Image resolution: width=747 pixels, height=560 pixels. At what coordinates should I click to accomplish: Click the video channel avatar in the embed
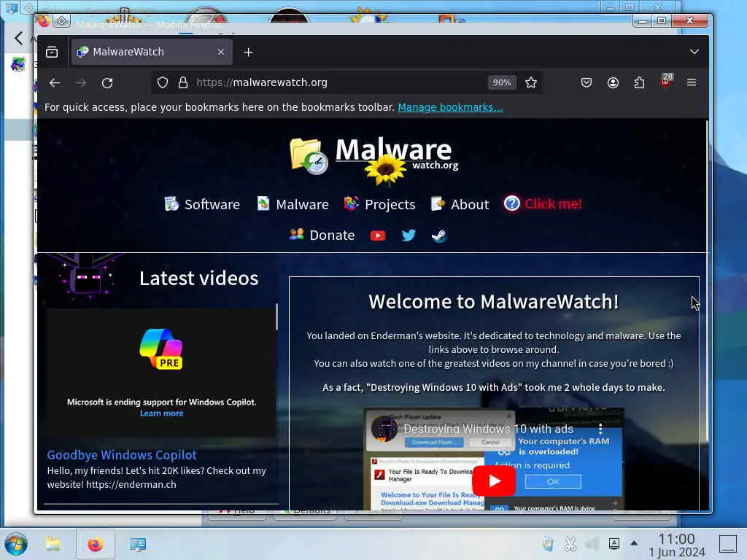click(384, 429)
